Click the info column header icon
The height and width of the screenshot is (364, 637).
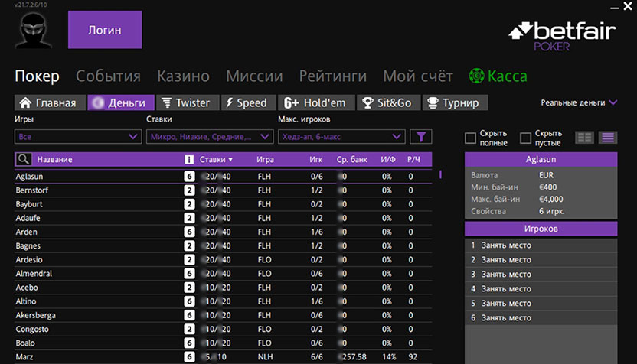pyautogui.click(x=189, y=159)
